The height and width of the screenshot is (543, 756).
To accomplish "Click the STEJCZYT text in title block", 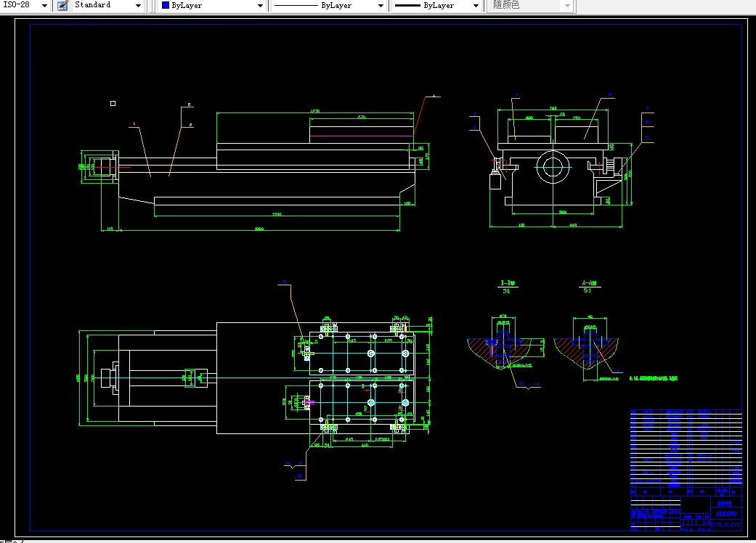I will point(725,525).
